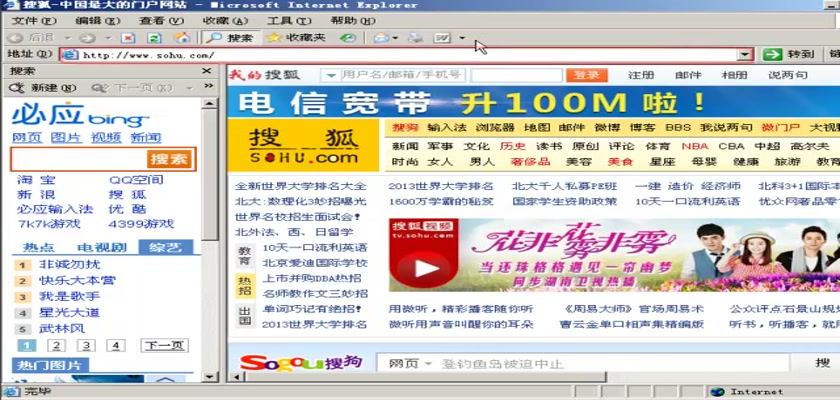
Task: Open NBA link in Sohu navigation
Action: 695,146
